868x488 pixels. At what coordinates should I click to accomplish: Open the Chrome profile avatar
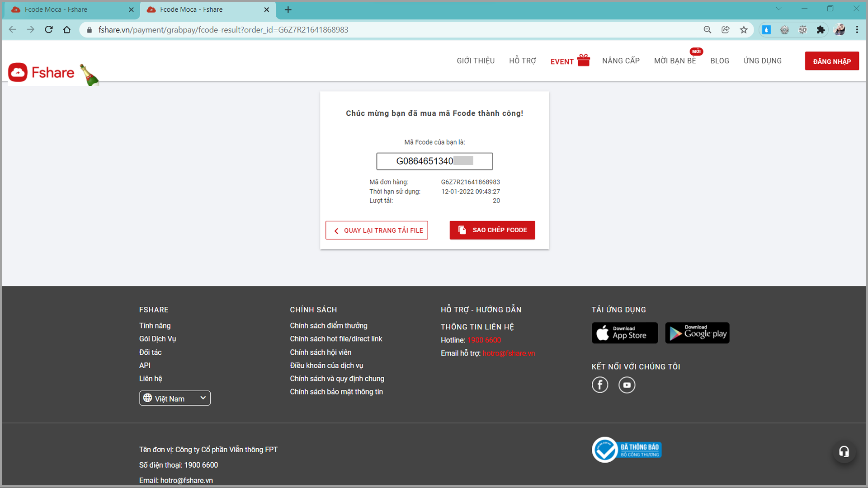click(x=840, y=30)
